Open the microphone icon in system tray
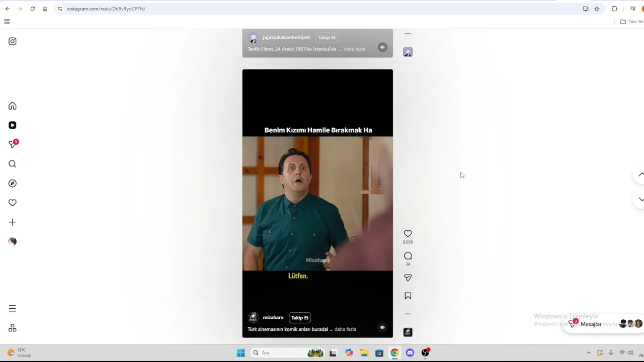The height and width of the screenshot is (362, 644). click(611, 353)
